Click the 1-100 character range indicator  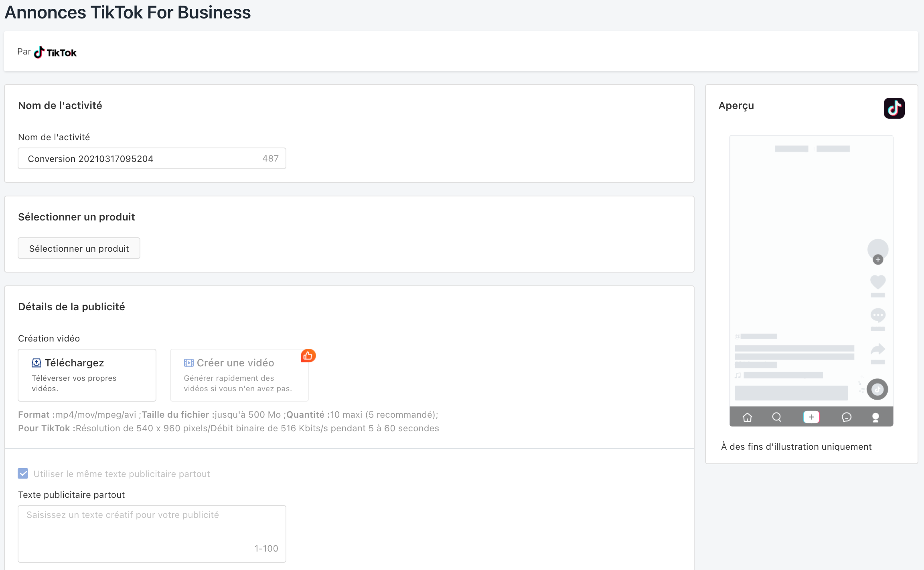[x=266, y=548]
